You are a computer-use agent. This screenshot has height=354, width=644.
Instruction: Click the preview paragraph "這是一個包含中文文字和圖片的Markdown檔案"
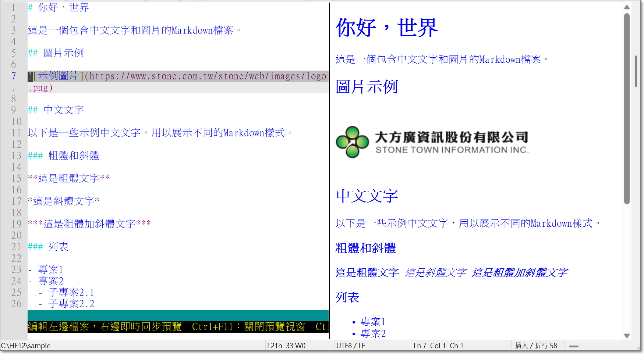[442, 59]
